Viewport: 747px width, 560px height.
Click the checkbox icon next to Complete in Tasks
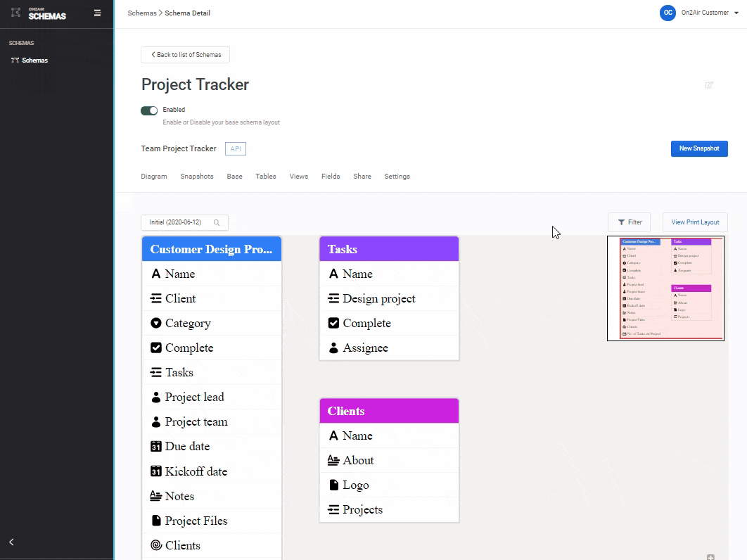[x=333, y=324]
